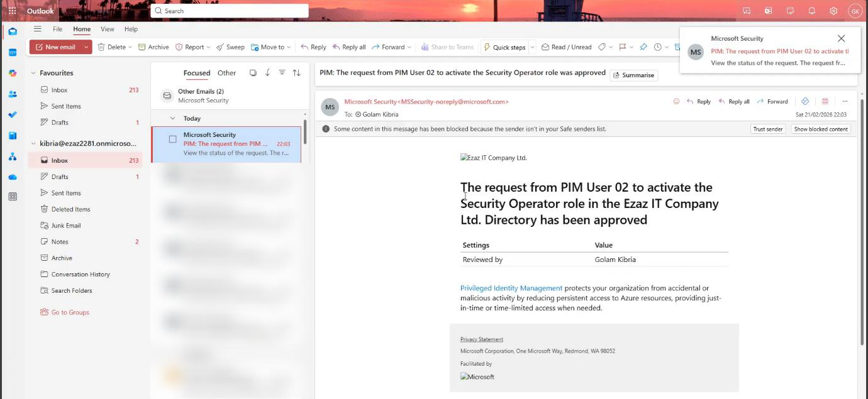This screenshot has height=399, width=868.
Task: Open To Do checkmark app
Action: click(x=13, y=114)
